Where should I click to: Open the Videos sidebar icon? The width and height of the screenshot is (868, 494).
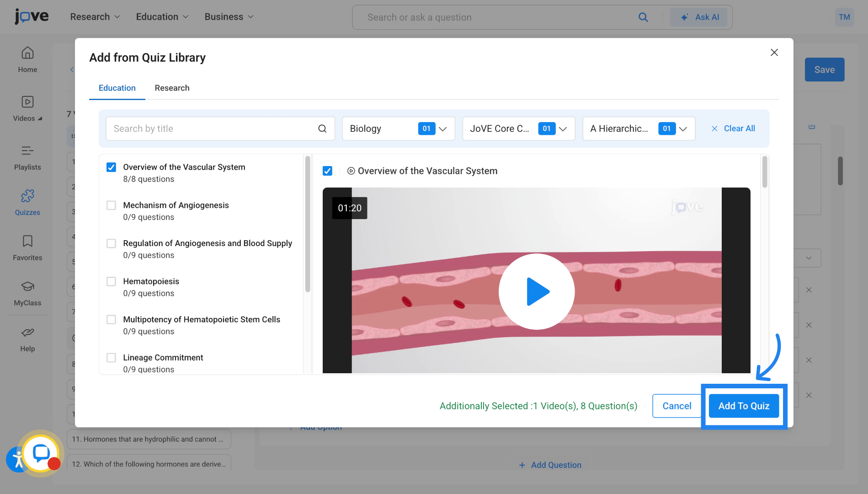(x=27, y=102)
